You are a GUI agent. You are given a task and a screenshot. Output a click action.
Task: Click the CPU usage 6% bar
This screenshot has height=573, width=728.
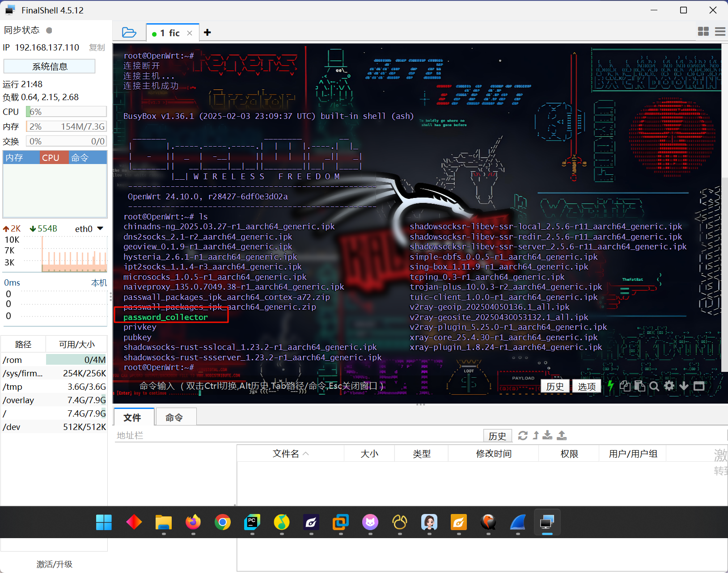click(x=66, y=112)
